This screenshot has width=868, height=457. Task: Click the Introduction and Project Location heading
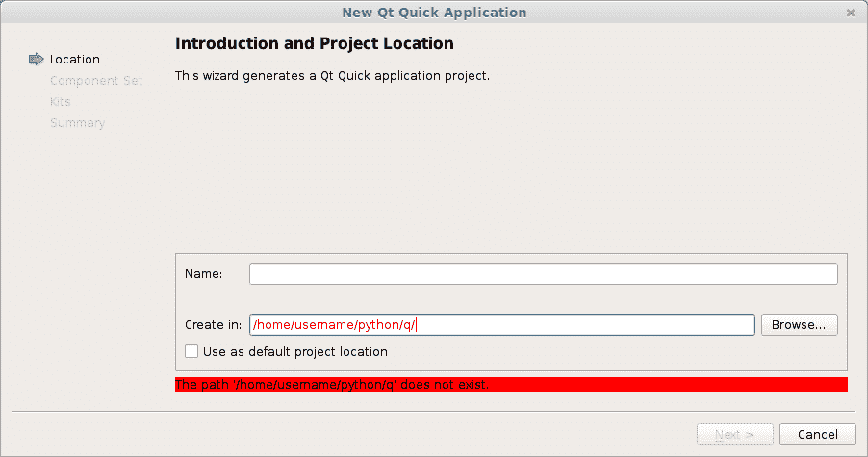[314, 44]
